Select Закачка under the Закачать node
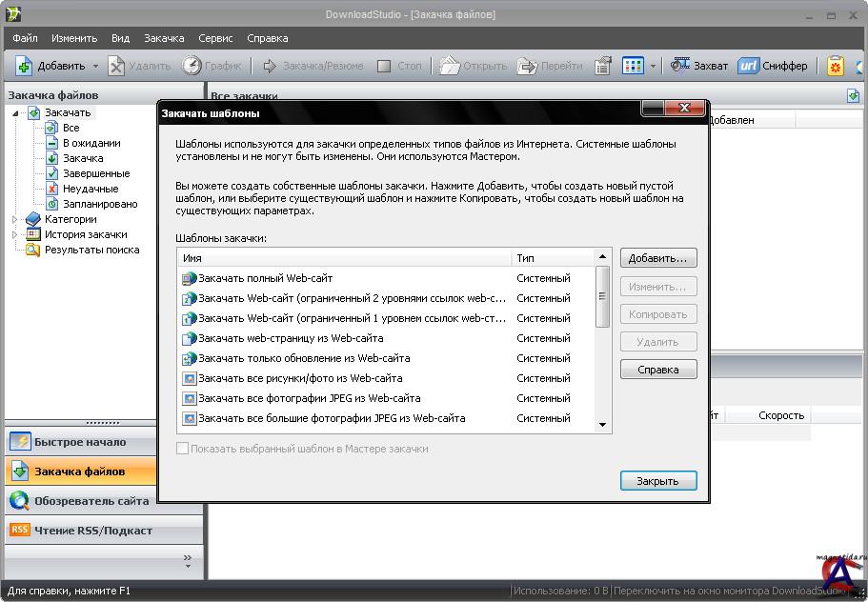Image resolution: width=868 pixels, height=602 pixels. (83, 158)
